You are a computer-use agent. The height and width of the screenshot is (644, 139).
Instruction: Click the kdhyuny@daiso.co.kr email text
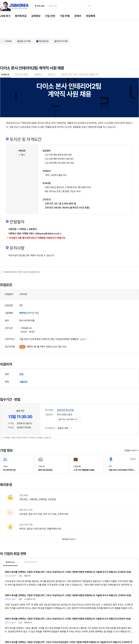48,233
